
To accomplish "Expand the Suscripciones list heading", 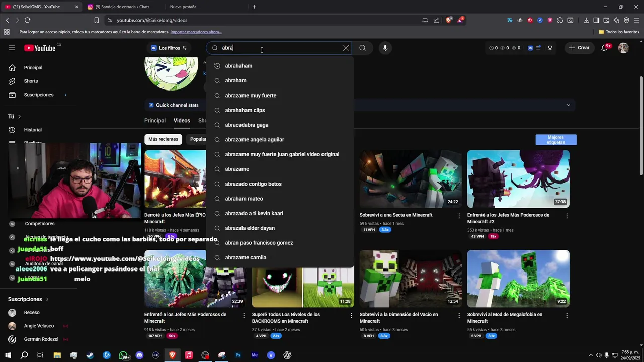I will [x=29, y=299].
